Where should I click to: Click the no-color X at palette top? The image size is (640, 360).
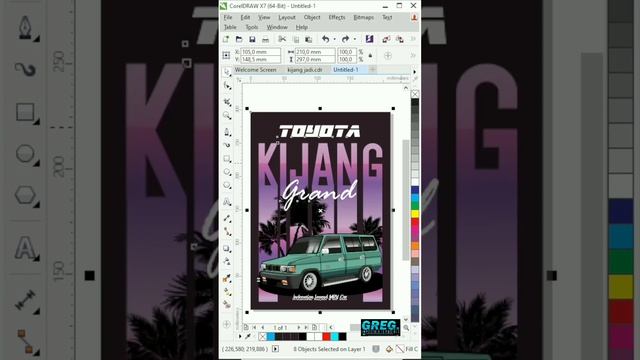click(x=415, y=94)
